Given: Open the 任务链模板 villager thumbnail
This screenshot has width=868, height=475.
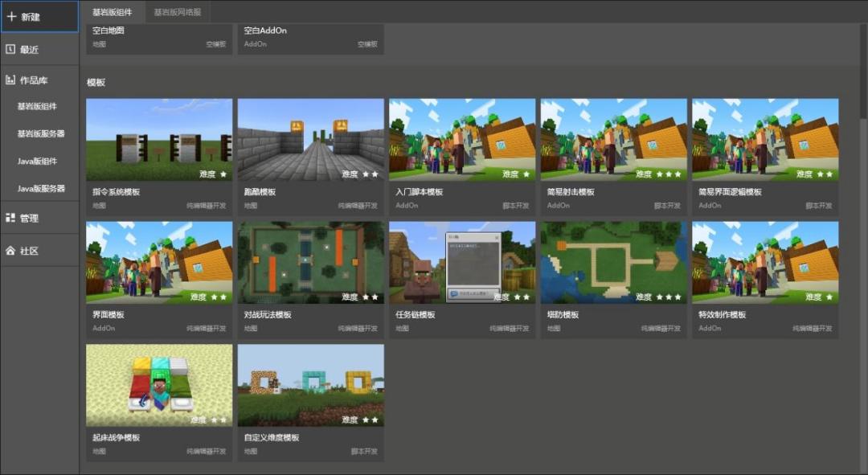Looking at the screenshot, I should (x=462, y=262).
